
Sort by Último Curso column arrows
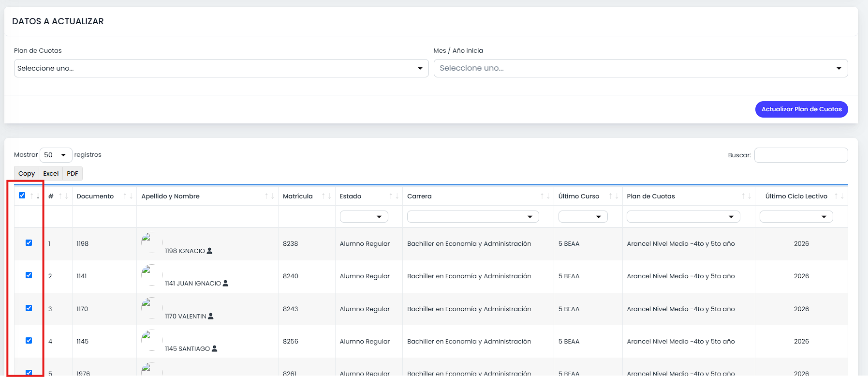coord(614,196)
